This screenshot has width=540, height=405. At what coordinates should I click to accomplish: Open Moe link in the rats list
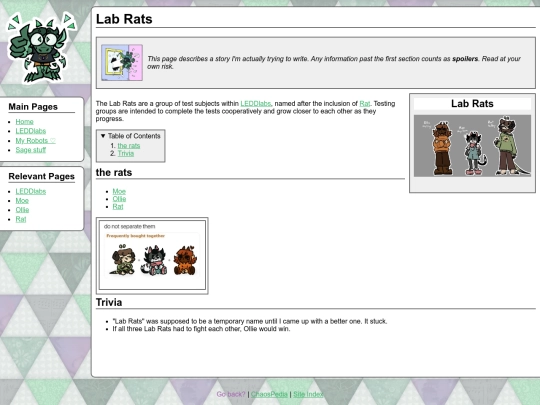119,191
